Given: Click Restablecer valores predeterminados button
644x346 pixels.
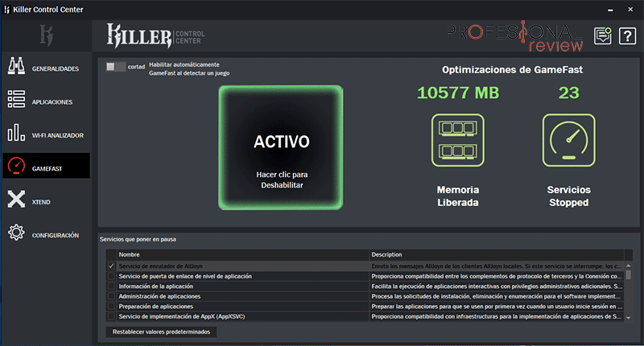Looking at the screenshot, I should (x=161, y=332).
